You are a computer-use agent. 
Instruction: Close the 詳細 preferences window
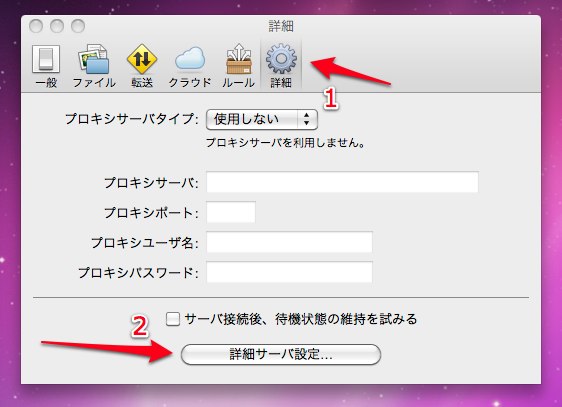[x=36, y=26]
